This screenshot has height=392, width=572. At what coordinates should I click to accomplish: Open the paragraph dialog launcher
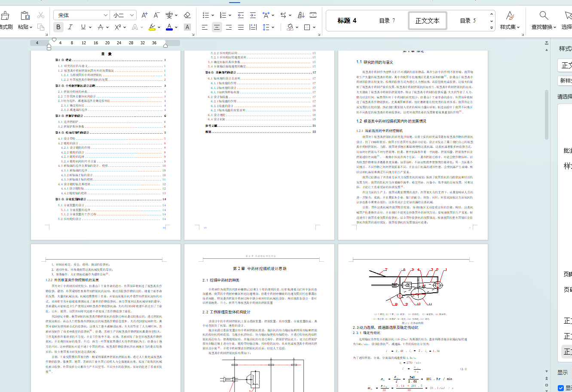tap(319, 34)
